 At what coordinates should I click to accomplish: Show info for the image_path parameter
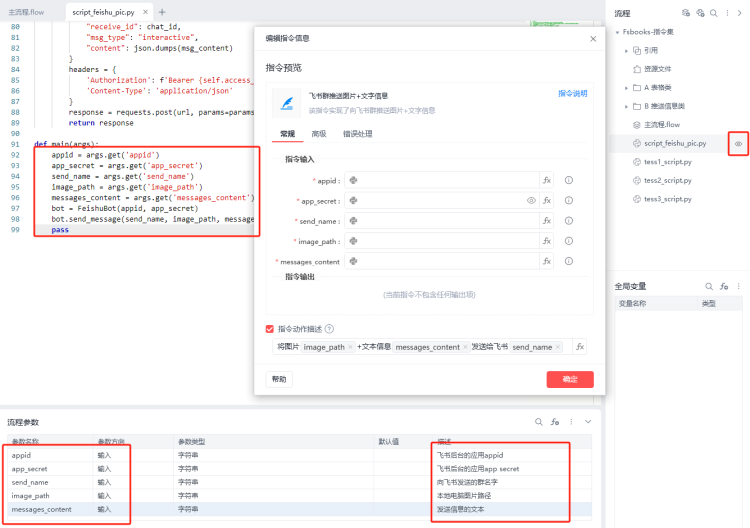569,241
